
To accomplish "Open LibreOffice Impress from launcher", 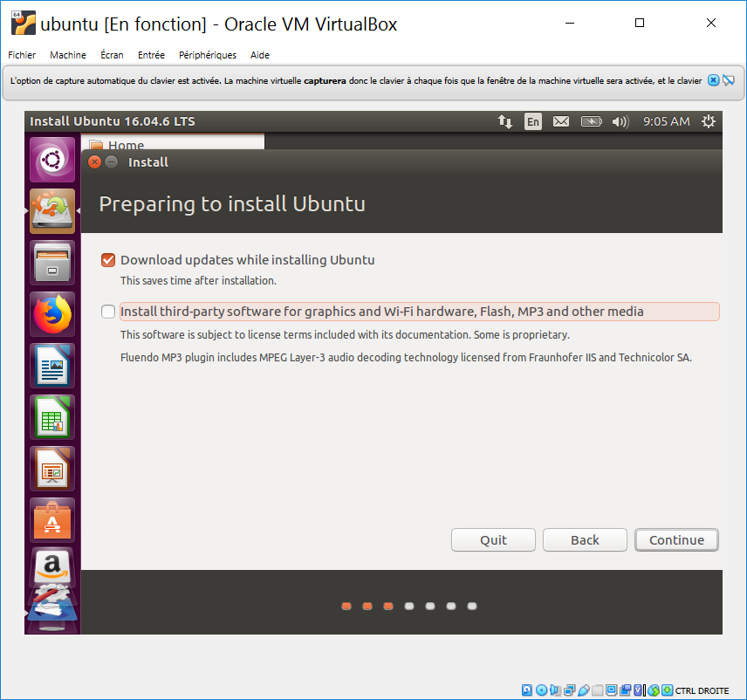I will [x=52, y=469].
